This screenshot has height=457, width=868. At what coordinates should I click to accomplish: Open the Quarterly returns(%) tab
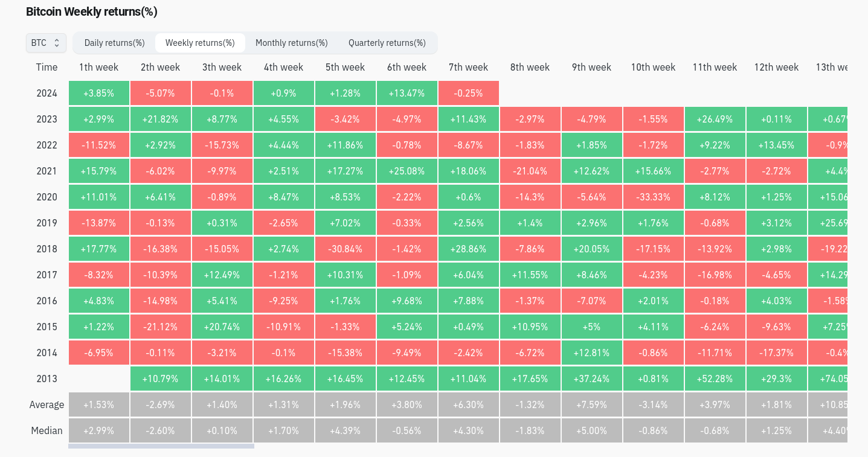[387, 43]
